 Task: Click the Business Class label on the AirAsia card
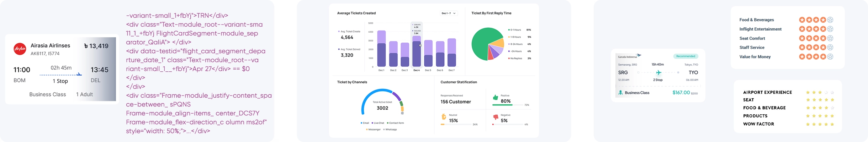[x=48, y=94]
